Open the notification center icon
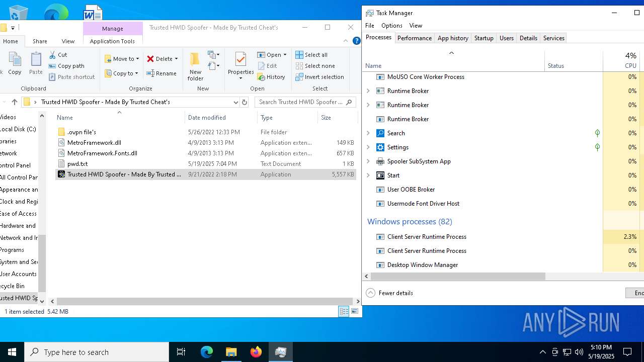644x362 pixels. tap(627, 352)
